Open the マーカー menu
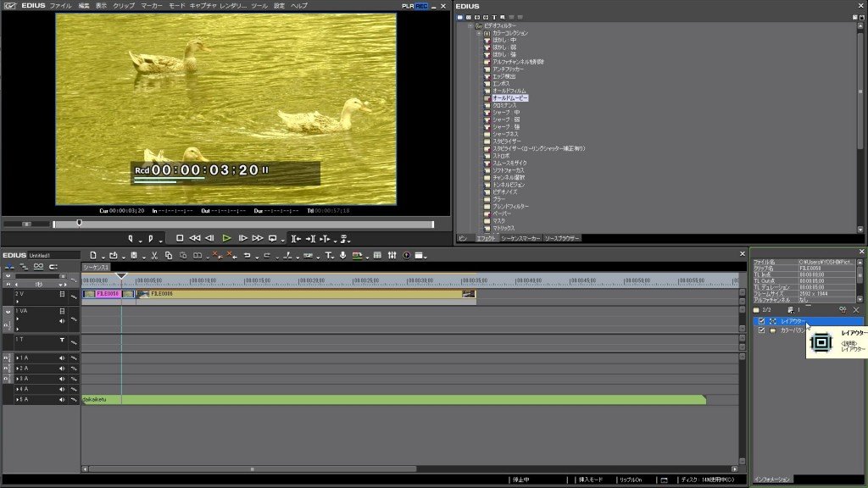The height and width of the screenshot is (488, 868). pyautogui.click(x=152, y=6)
